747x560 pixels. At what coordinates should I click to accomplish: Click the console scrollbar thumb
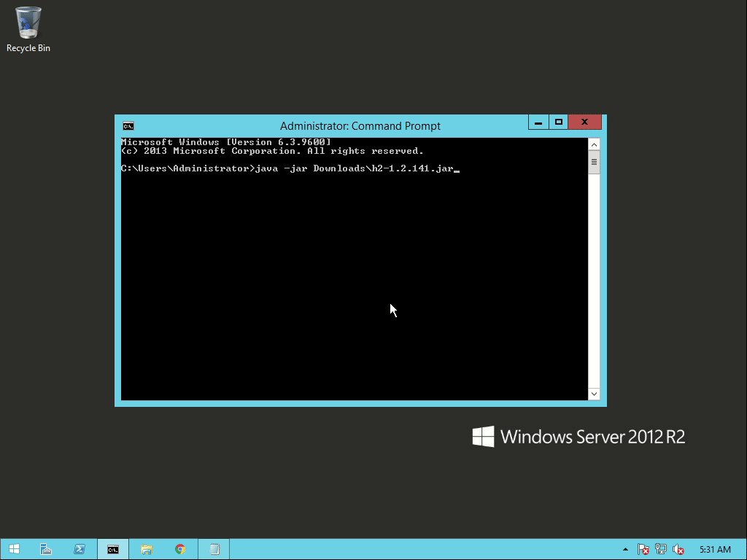tap(594, 163)
